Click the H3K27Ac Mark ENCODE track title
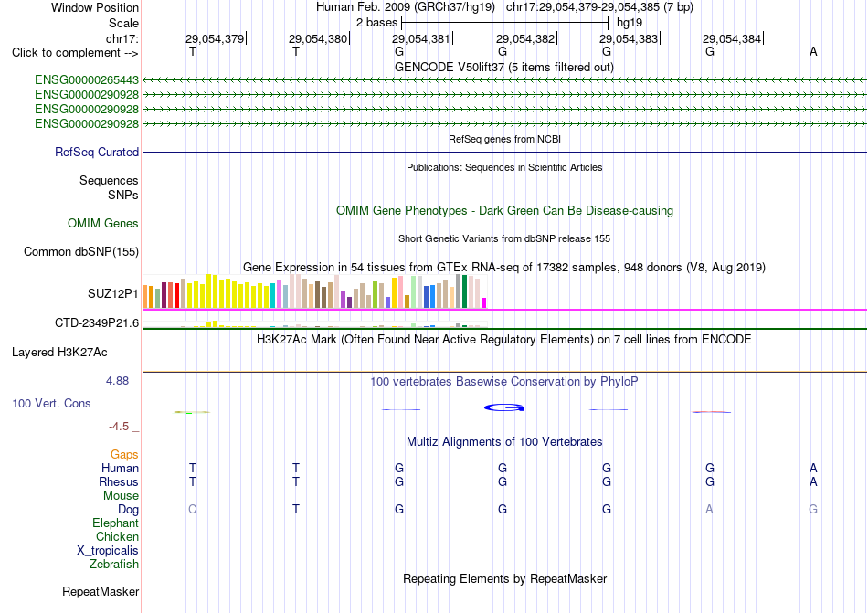The height and width of the screenshot is (613, 868). coord(504,340)
